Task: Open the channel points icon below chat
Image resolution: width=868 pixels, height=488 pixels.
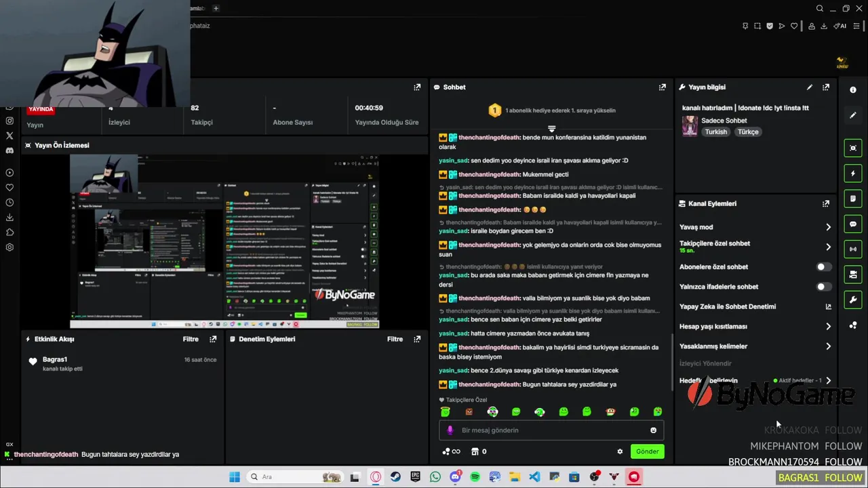Action: coord(446,451)
